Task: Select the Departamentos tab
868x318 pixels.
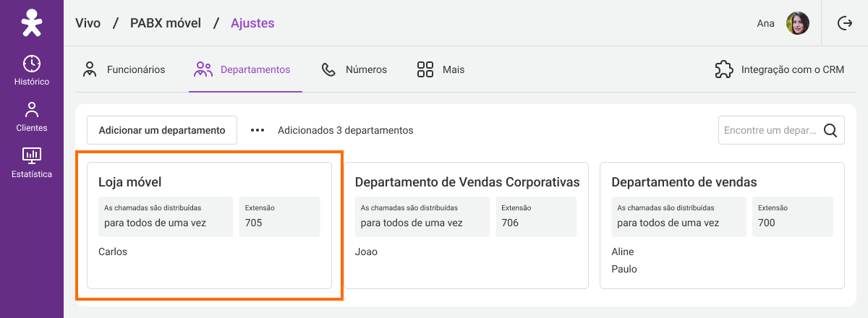Action: (245, 70)
